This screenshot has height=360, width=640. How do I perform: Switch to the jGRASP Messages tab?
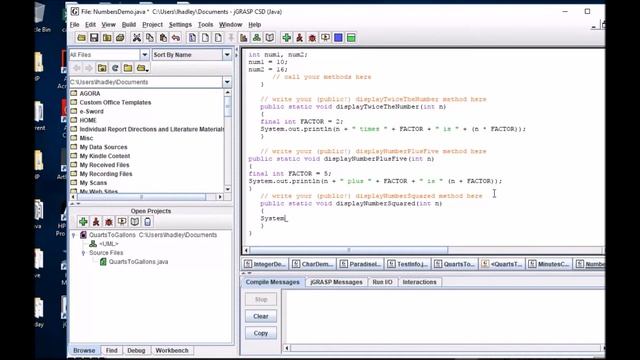click(x=336, y=282)
